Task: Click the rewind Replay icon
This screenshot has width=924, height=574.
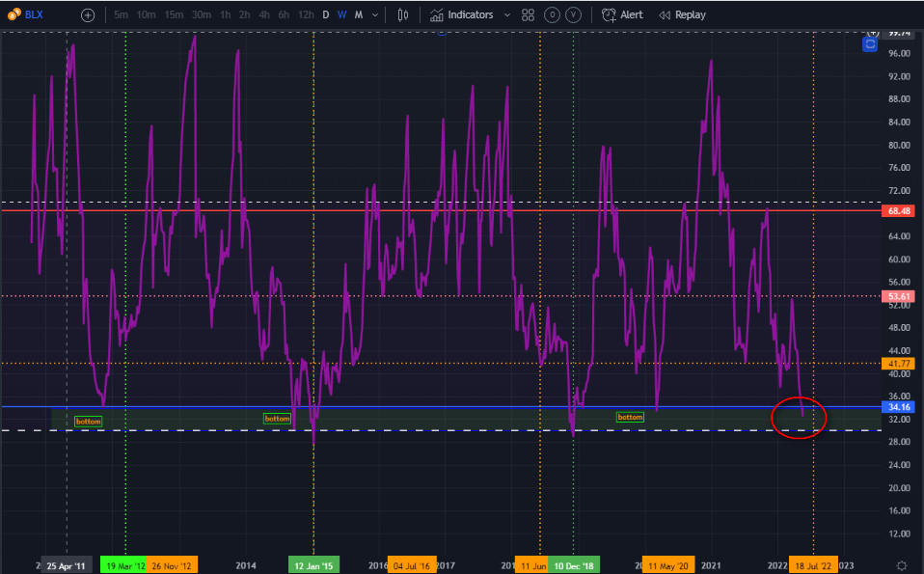Action: coord(665,15)
